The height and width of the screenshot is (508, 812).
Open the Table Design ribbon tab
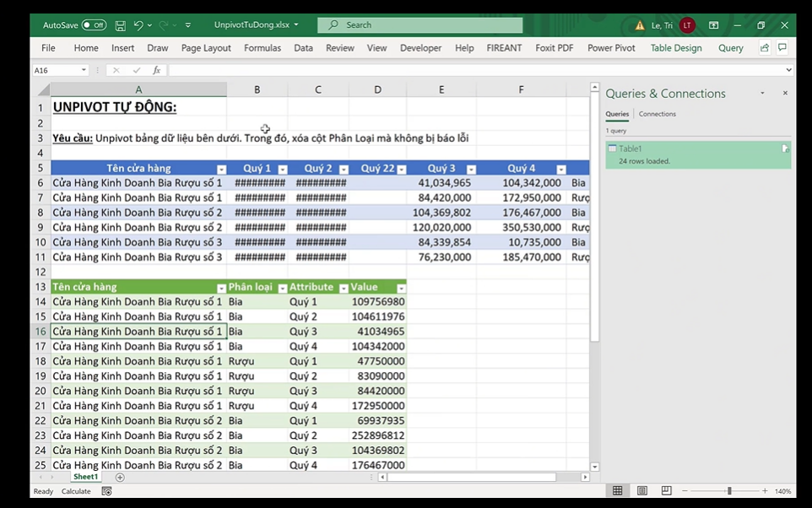(675, 48)
